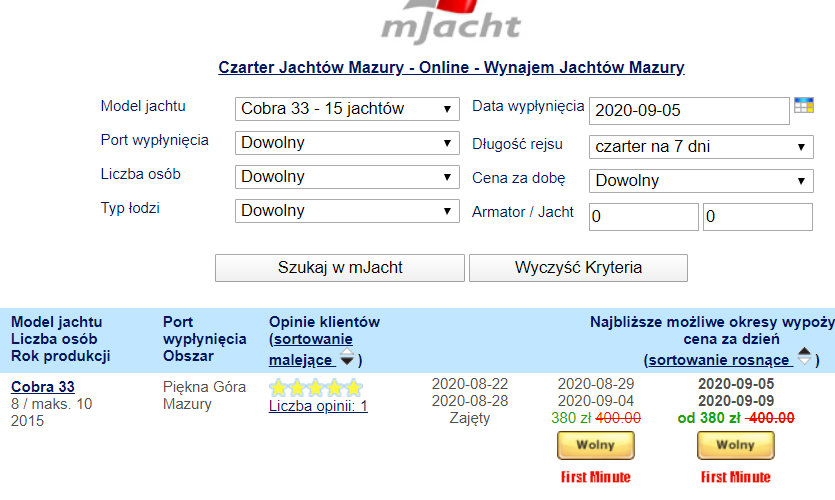835x500 pixels.
Task: Toggle descending sort arrows for customer opinions
Action: click(x=347, y=357)
